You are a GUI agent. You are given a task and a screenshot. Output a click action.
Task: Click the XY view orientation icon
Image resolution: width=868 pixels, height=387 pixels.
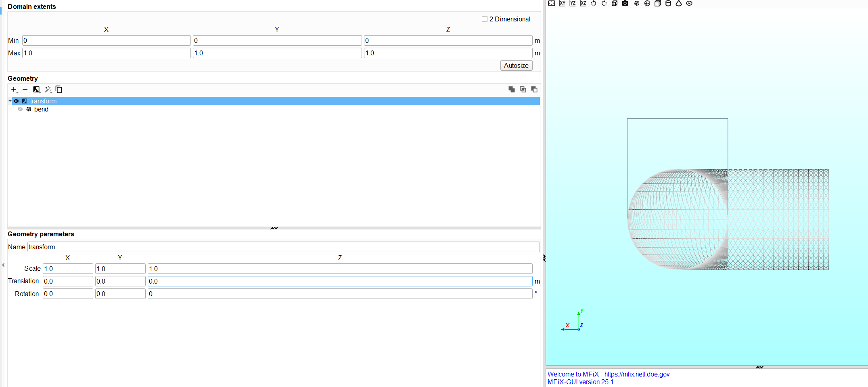[x=562, y=3]
